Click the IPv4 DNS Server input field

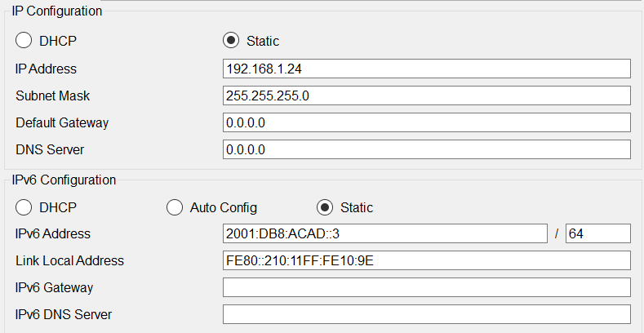(427, 149)
